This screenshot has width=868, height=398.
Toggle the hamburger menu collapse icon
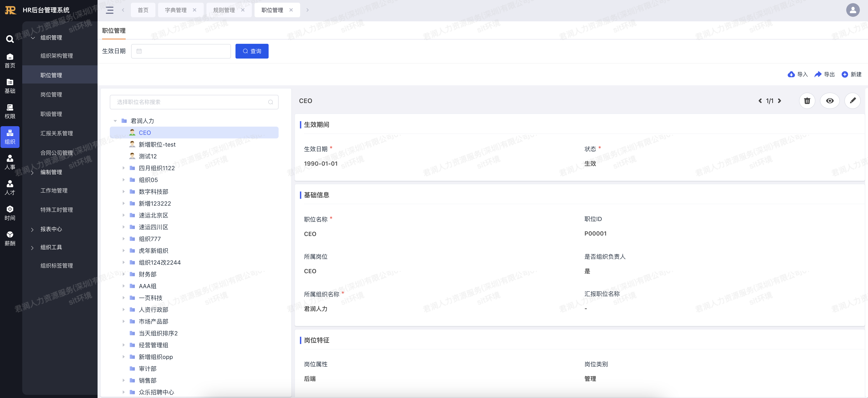click(110, 10)
